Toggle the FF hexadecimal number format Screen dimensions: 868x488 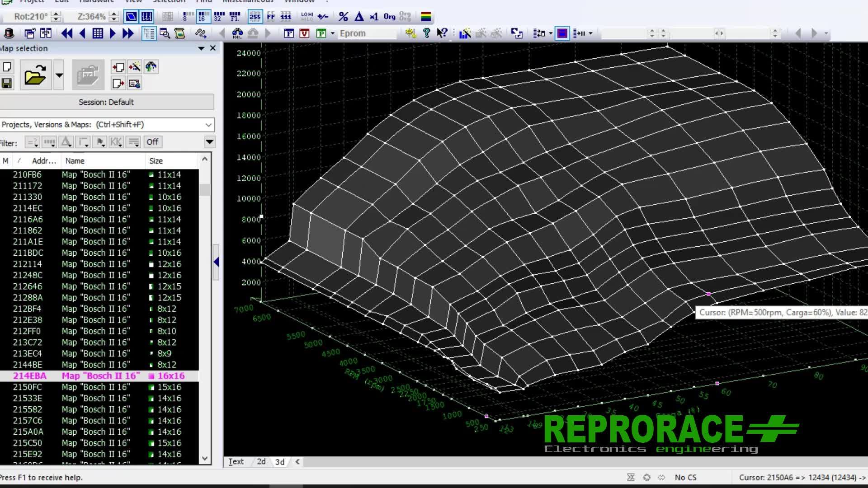271,17
